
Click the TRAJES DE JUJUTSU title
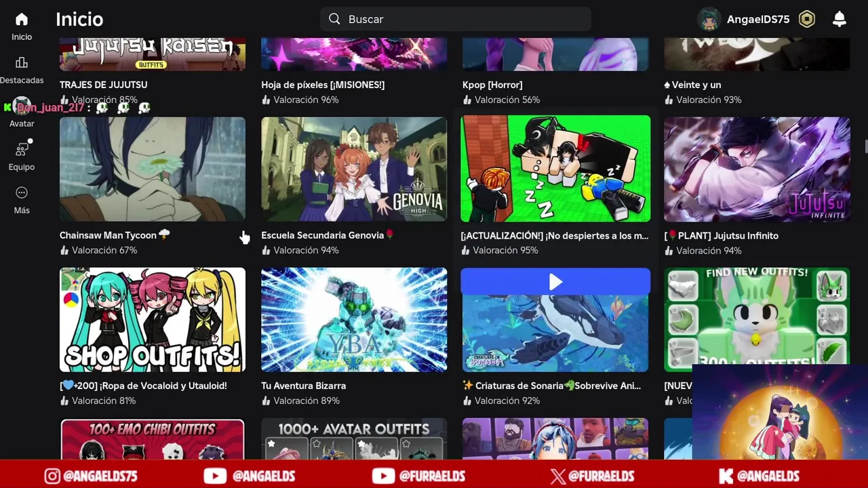coord(103,85)
